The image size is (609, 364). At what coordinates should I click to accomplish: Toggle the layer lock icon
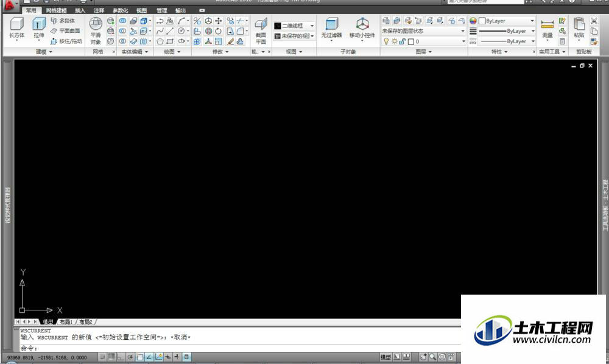point(403,41)
